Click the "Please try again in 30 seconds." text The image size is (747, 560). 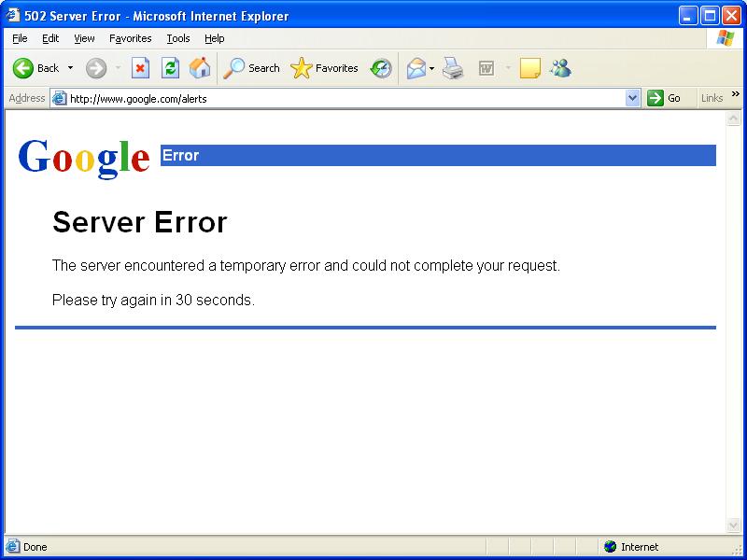coord(153,300)
